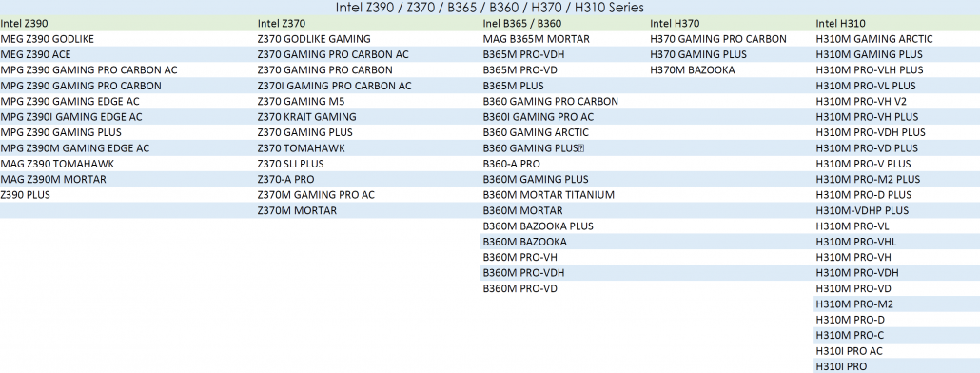Click the B360M PRO-VD entry

[520, 288]
